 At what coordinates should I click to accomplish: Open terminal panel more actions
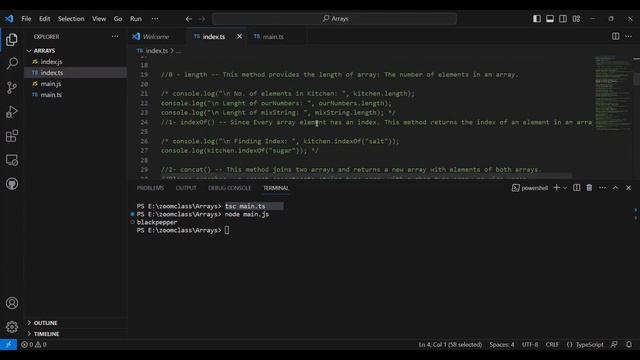tap(602, 188)
